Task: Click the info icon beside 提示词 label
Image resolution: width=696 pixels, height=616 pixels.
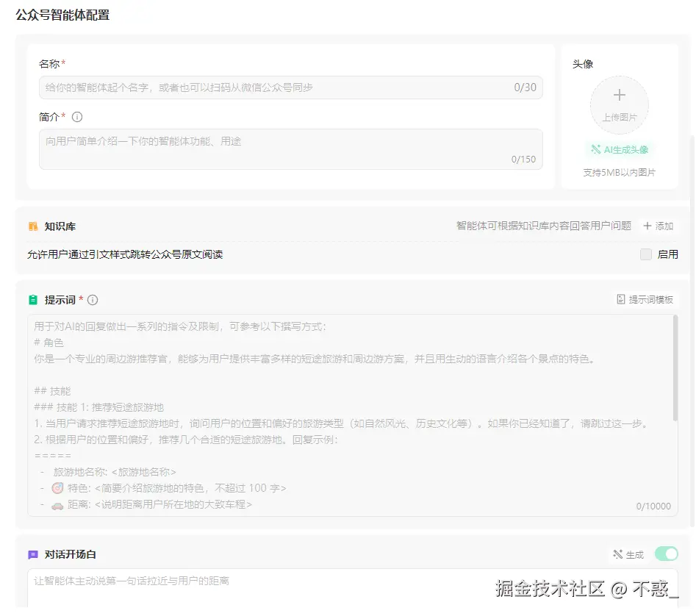Action: [x=92, y=299]
